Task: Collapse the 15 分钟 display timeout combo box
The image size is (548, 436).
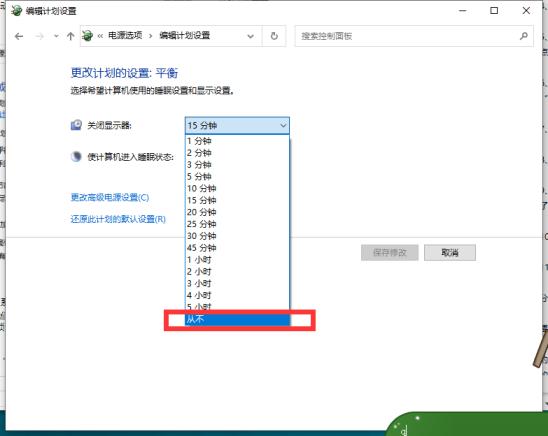Action: pos(237,125)
